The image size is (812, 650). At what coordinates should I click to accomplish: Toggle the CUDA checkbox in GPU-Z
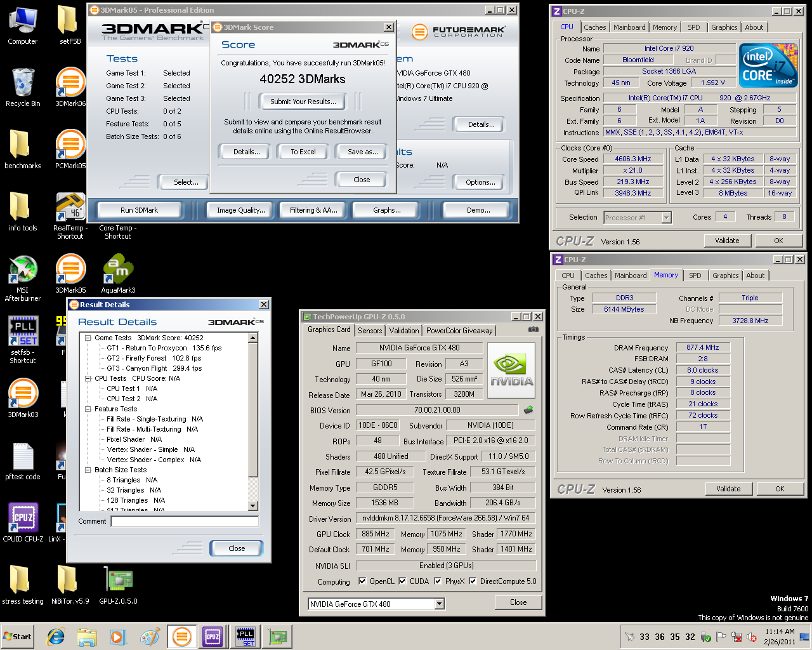(402, 581)
